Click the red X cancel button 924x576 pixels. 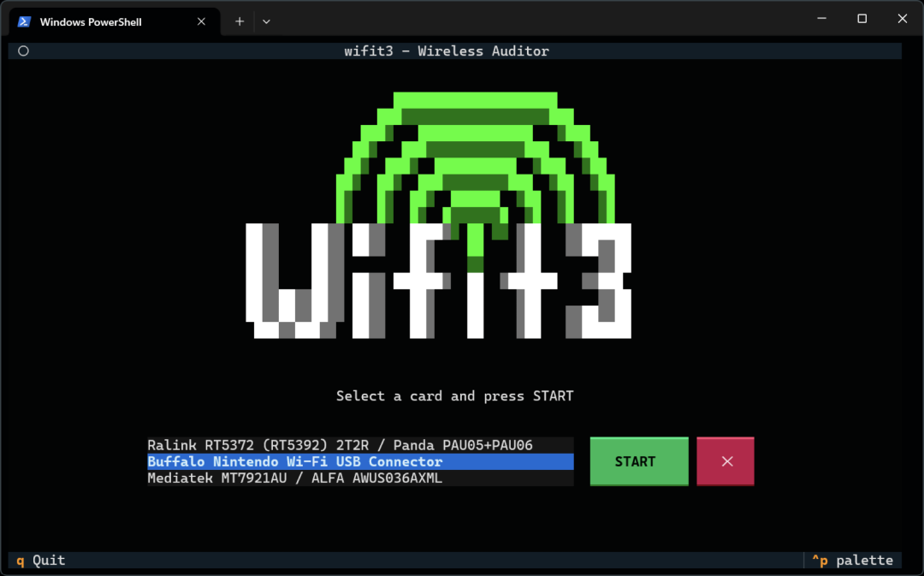(726, 461)
